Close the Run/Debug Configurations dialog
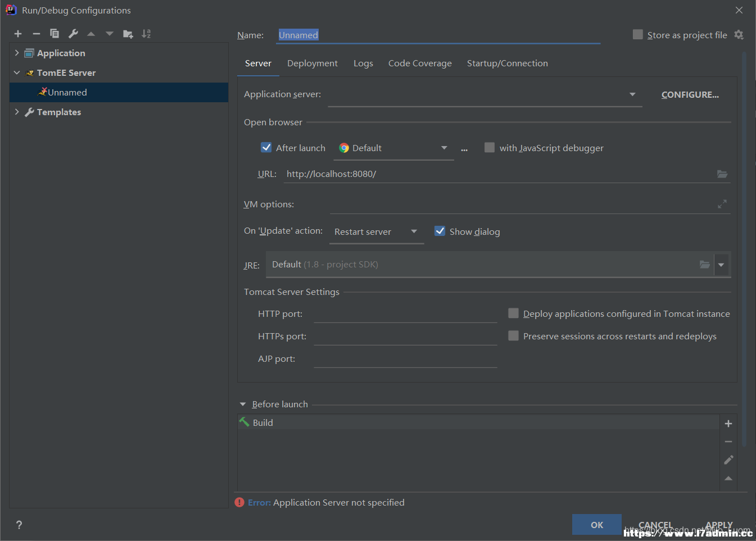Viewport: 756px width, 541px height. (739, 10)
